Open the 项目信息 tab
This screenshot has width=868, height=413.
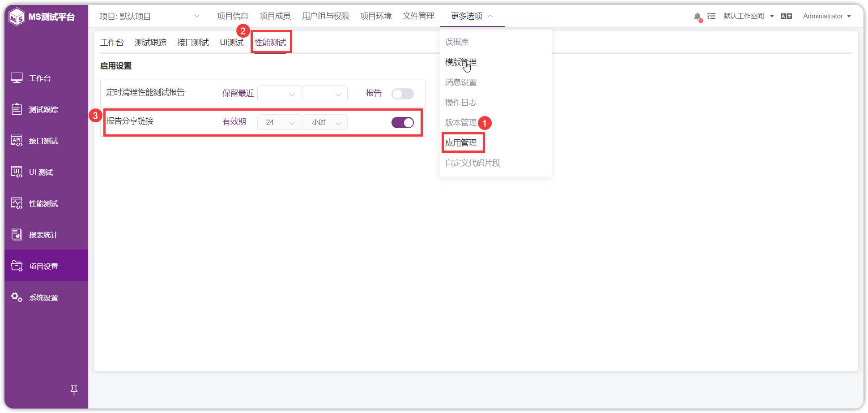point(233,16)
